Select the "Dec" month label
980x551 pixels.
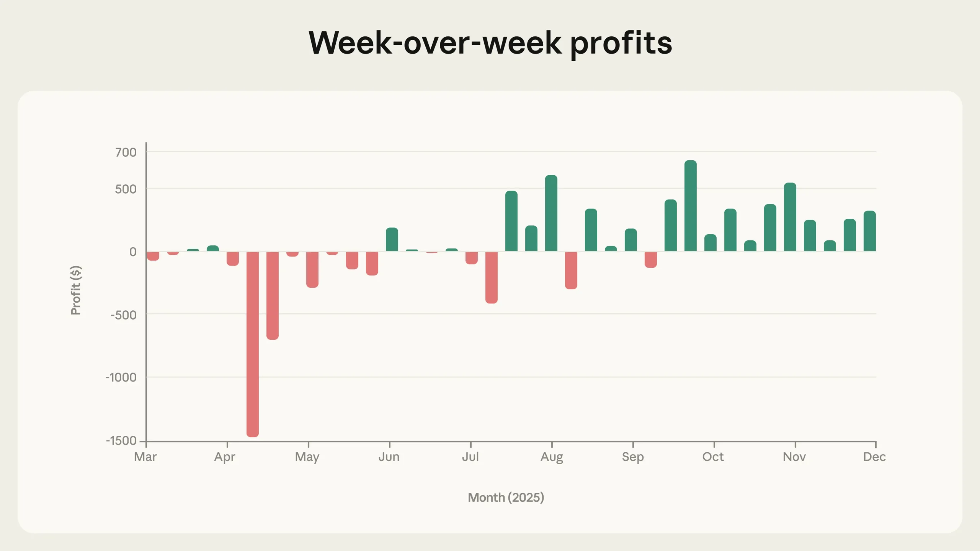tap(874, 457)
